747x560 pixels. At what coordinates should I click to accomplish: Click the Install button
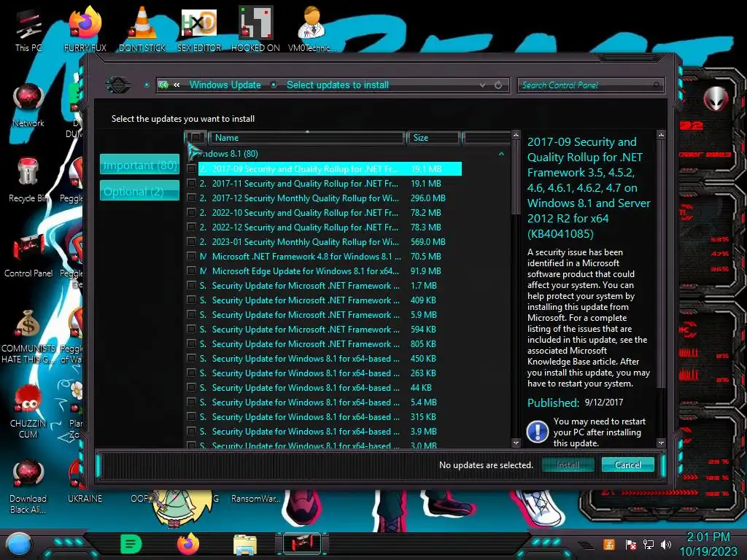click(x=568, y=464)
